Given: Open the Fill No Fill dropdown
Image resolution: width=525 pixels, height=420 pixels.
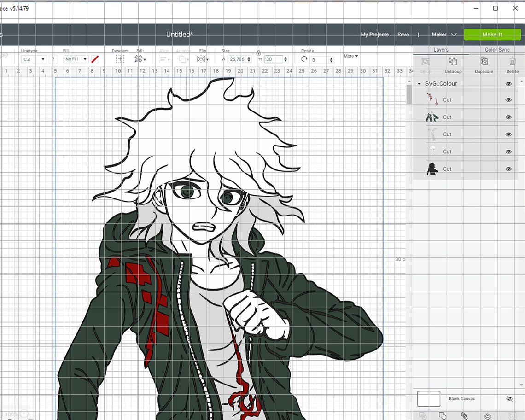Looking at the screenshot, I should 76,59.
